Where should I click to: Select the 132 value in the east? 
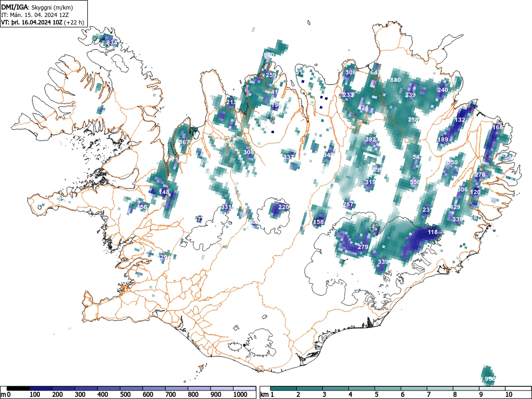coord(460,120)
